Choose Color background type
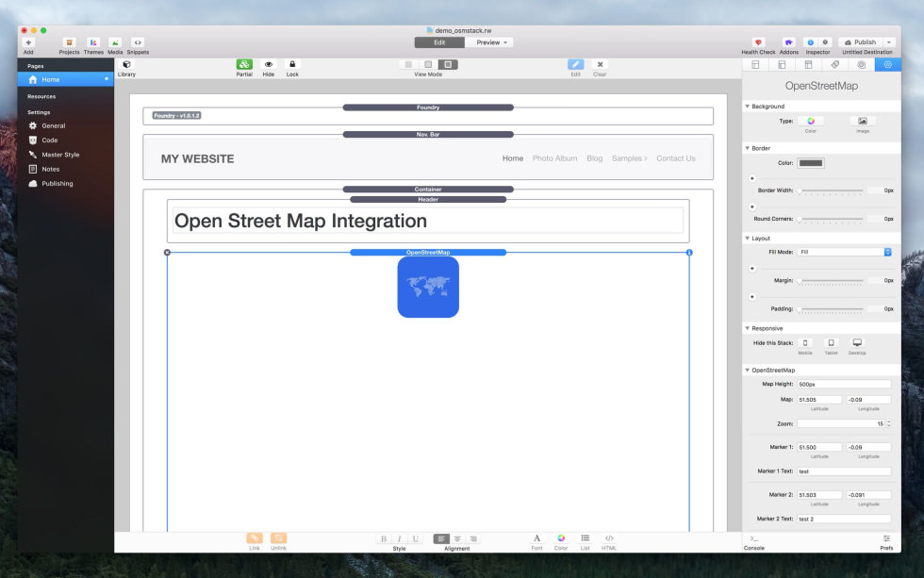924x578 pixels. point(811,121)
